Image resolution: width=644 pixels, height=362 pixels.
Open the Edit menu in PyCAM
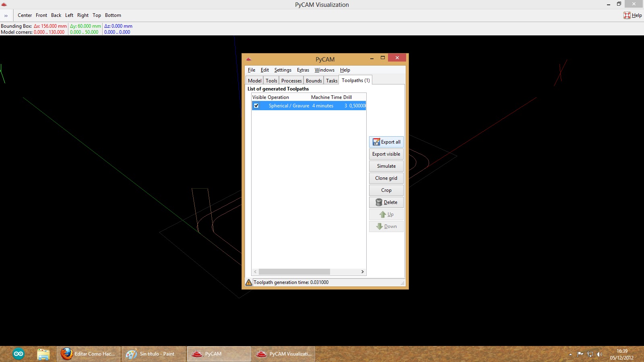(x=264, y=70)
